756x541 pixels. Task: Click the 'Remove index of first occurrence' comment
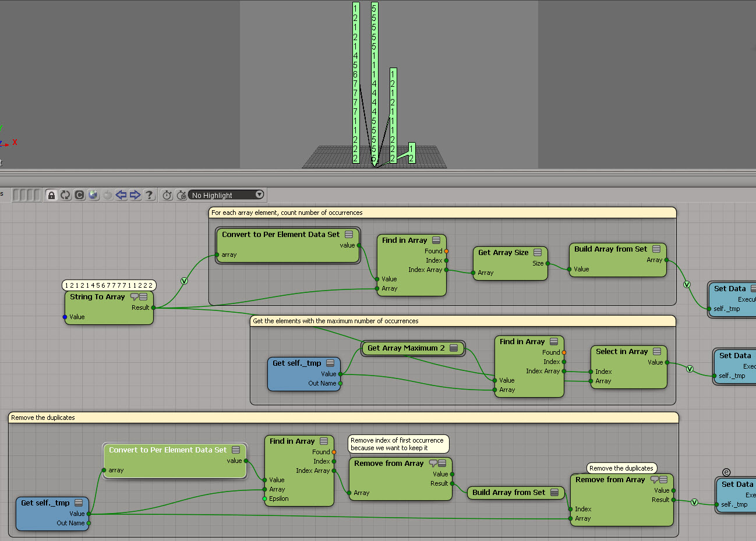398,444
